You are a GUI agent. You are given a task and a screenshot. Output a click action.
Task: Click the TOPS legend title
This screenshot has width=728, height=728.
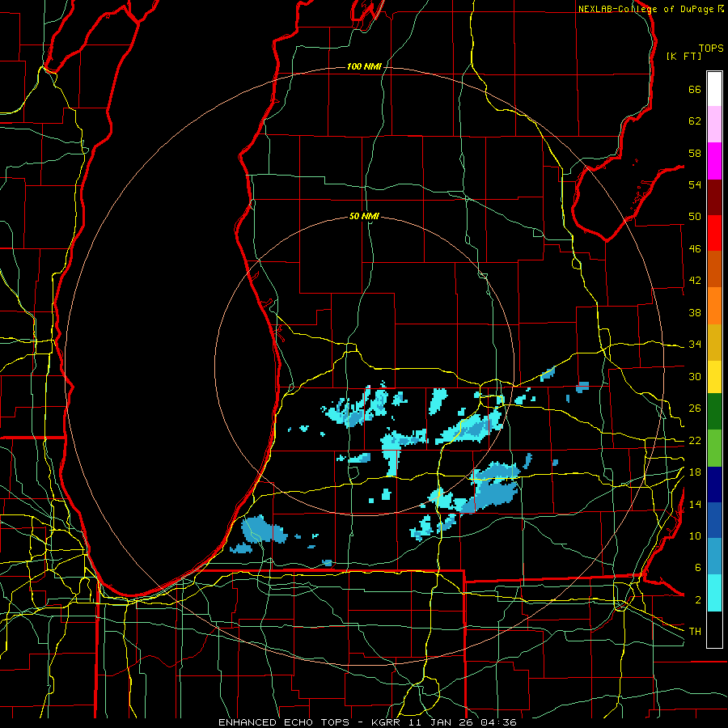tap(711, 49)
